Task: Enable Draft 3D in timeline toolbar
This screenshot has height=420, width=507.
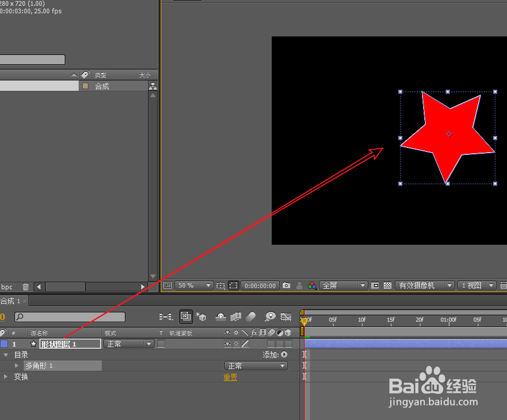Action: [201, 316]
